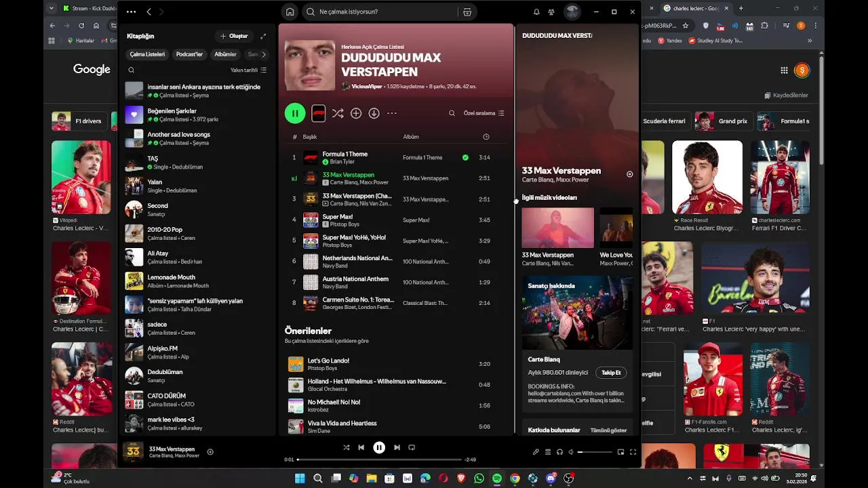Play the Austria National Anthem track
Viewport: 868px width, 488px height.
pyautogui.click(x=396, y=282)
